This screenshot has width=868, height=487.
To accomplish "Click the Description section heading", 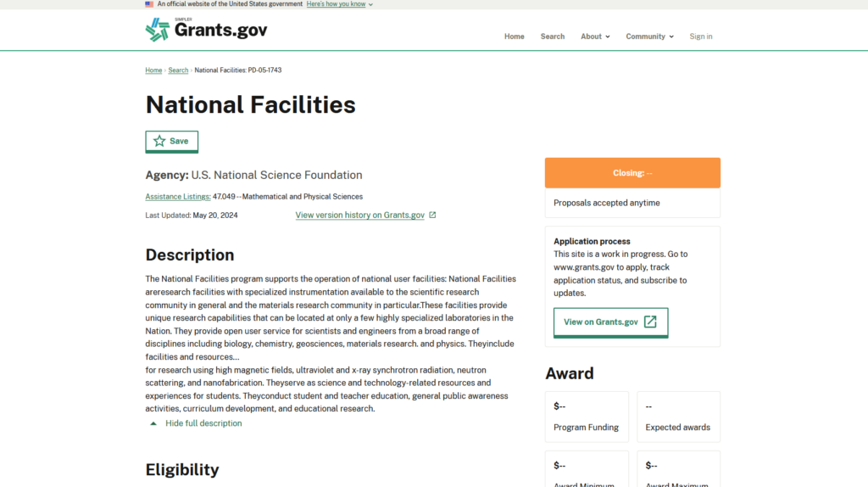I will click(x=190, y=255).
